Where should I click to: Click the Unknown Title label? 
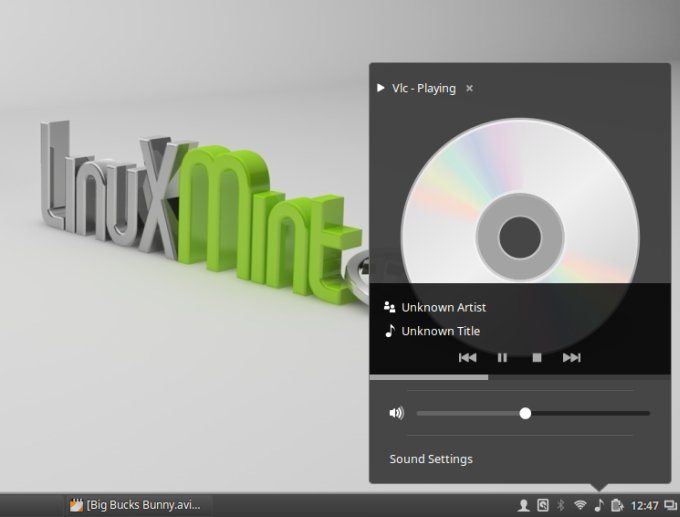pyautogui.click(x=441, y=331)
